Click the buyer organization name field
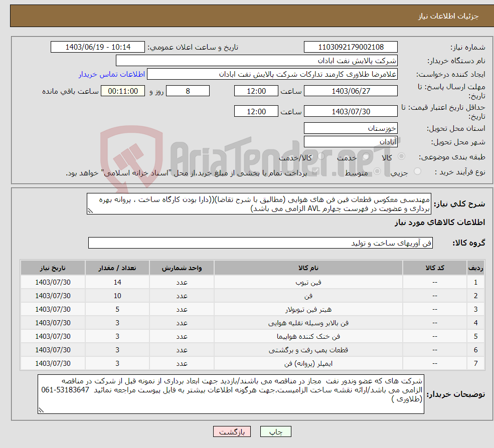The image size is (494, 448). (257, 61)
